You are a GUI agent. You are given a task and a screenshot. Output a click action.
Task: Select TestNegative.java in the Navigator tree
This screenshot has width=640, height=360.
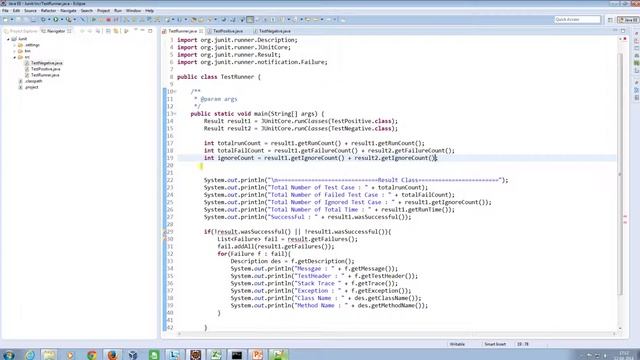[x=47, y=63]
